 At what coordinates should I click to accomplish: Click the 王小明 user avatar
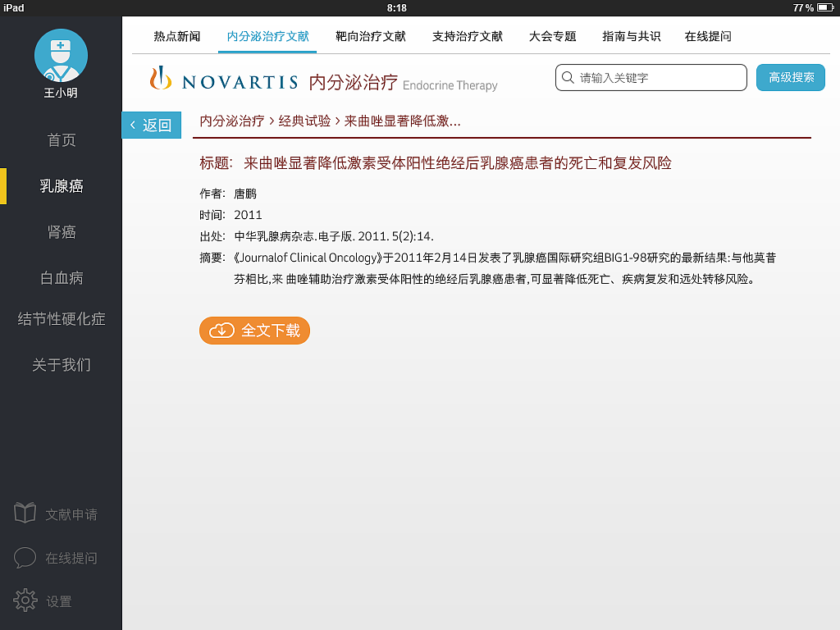pyautogui.click(x=61, y=54)
